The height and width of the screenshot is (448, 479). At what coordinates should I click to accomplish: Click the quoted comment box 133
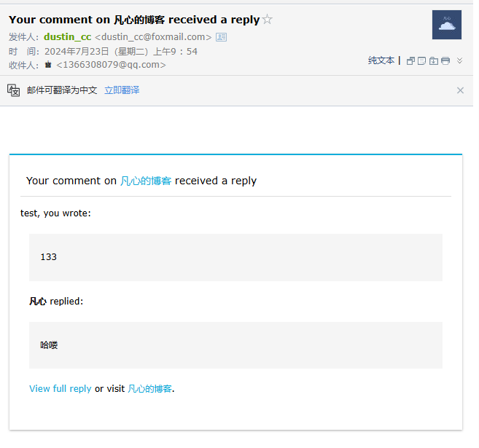[235, 257]
